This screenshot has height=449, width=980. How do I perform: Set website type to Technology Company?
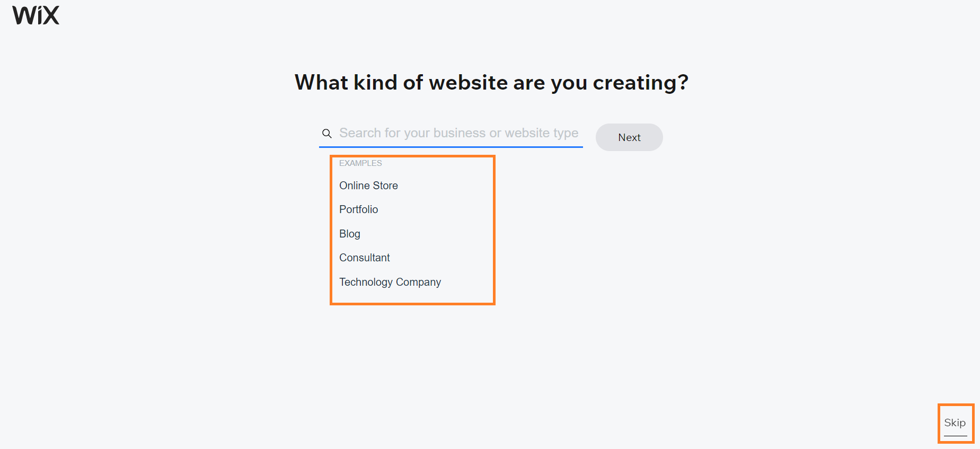[390, 282]
